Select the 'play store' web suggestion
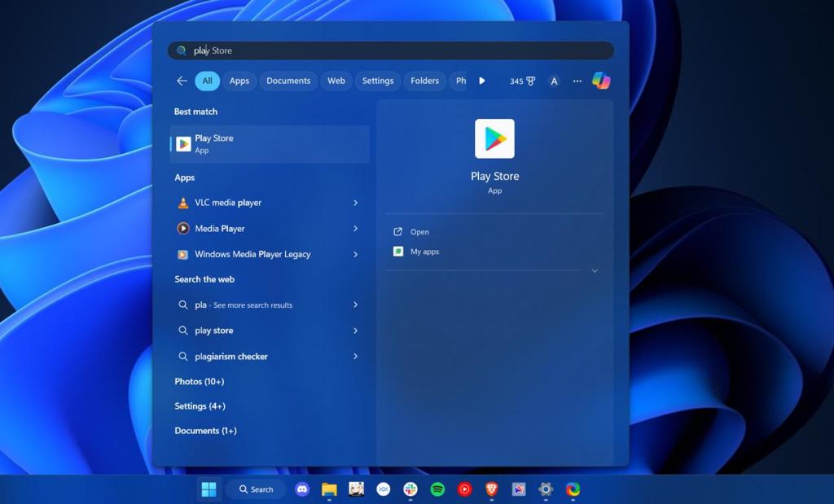The height and width of the screenshot is (504, 834). 269,331
